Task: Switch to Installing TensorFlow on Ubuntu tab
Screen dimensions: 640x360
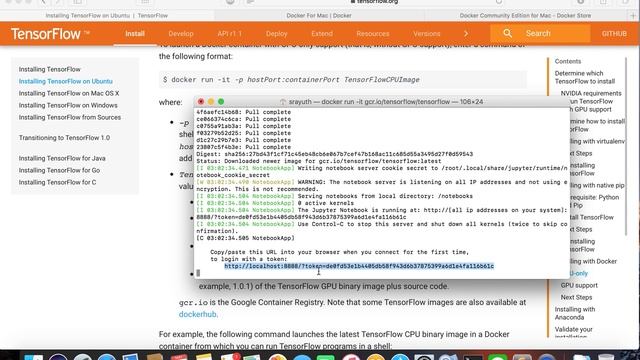Action: 107,16
